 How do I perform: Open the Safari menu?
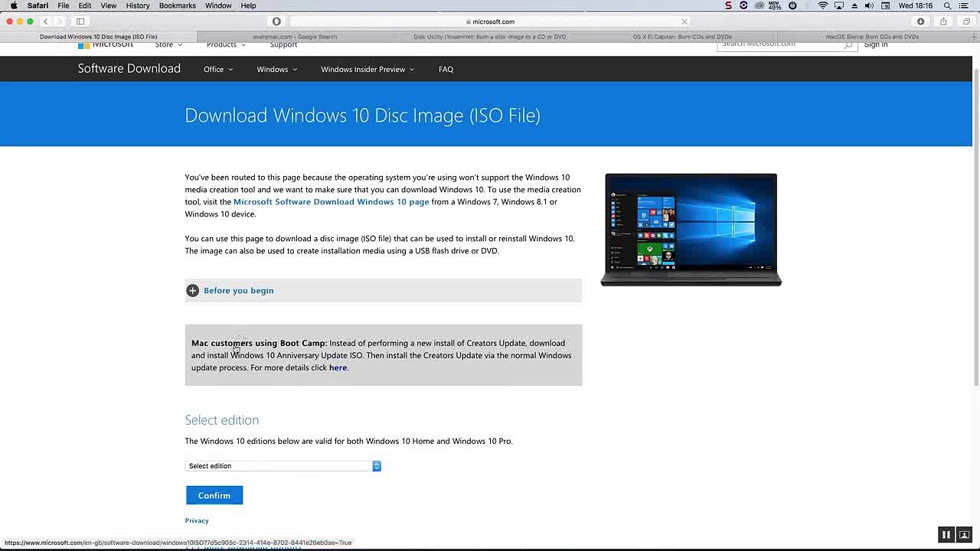38,5
